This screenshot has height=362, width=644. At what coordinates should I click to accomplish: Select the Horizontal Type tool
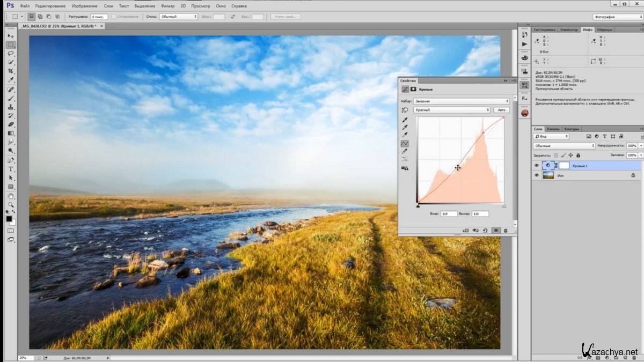[11, 169]
